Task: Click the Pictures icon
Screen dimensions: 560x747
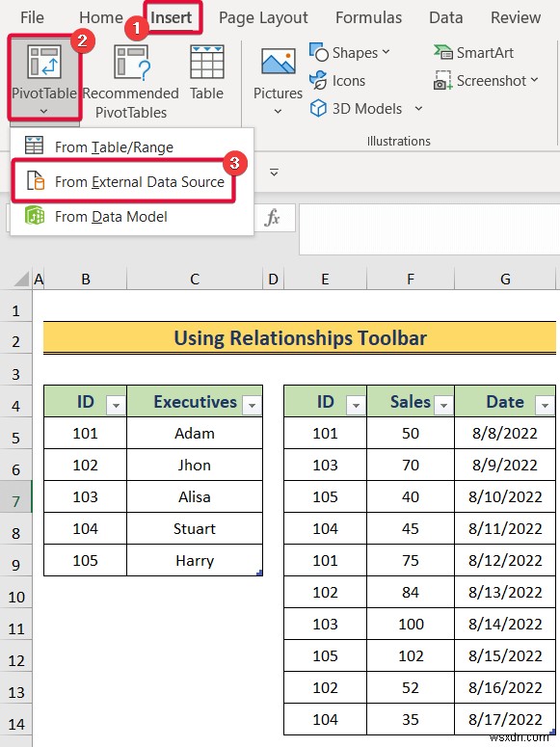Action: coord(278,61)
